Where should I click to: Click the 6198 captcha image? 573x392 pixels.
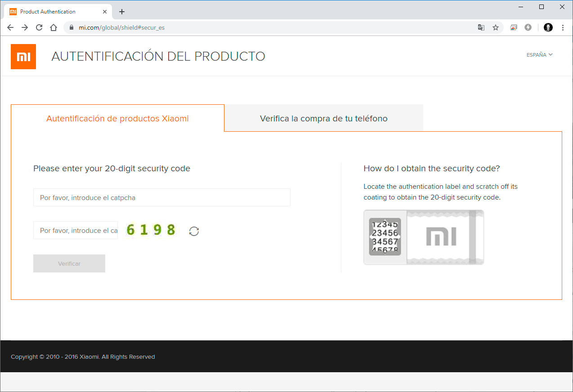coord(151,230)
